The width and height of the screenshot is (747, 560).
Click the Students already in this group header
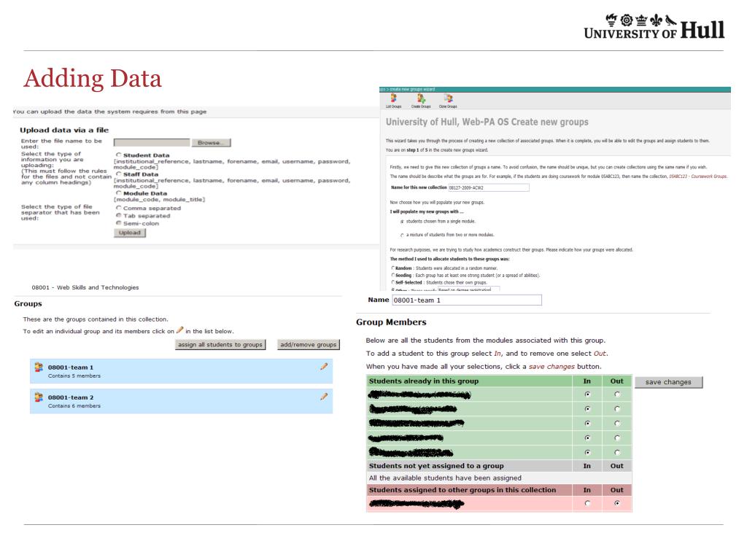pos(424,381)
